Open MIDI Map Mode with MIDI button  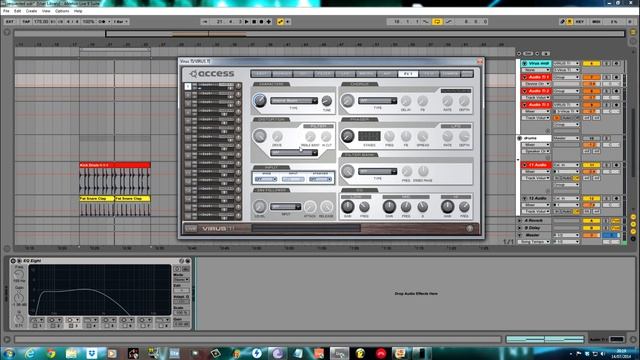[x=596, y=22]
